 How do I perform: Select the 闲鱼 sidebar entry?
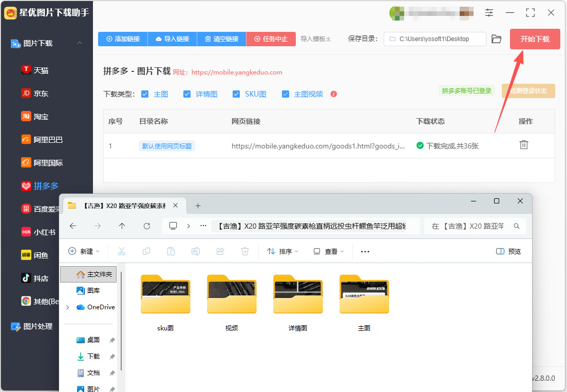click(x=35, y=255)
